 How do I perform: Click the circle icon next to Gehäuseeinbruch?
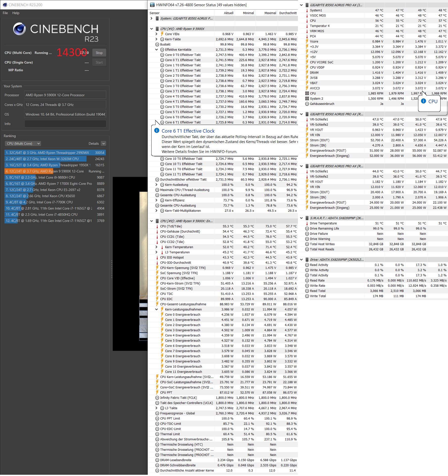click(x=307, y=104)
